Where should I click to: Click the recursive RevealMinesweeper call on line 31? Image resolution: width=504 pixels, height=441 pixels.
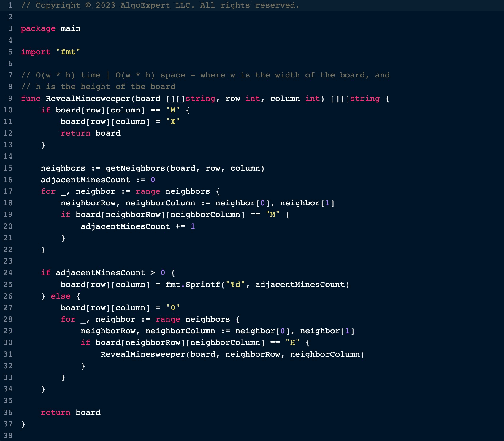(143, 354)
